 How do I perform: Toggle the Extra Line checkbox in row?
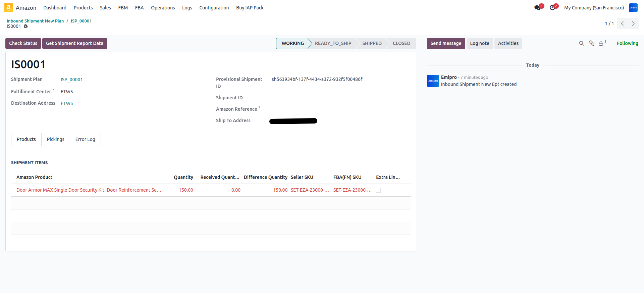(x=378, y=190)
